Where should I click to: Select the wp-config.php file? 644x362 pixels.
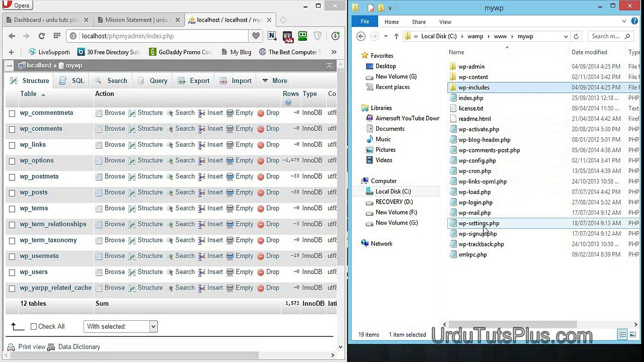[477, 160]
